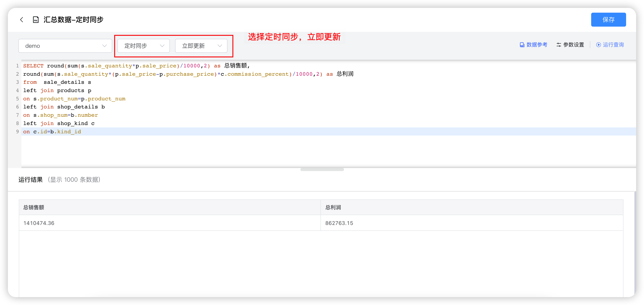Click the blue 保存 save button
Image resolution: width=644 pixels, height=305 pixels.
pos(608,19)
